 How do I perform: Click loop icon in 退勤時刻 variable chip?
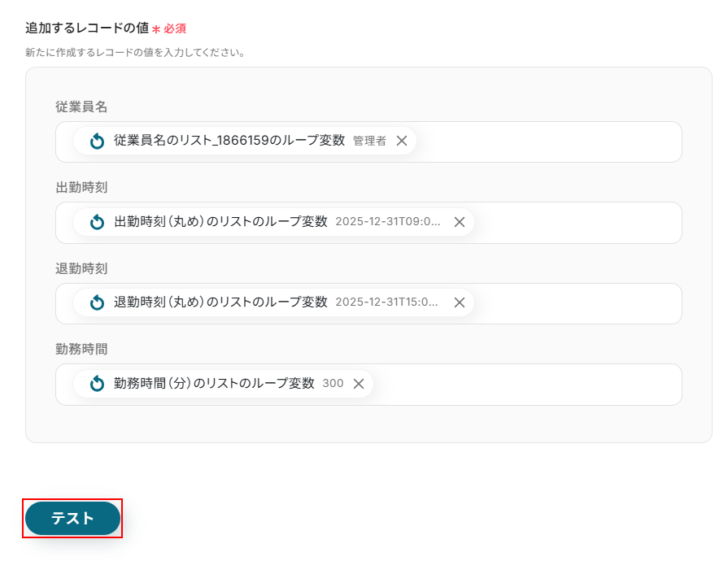[97, 302]
